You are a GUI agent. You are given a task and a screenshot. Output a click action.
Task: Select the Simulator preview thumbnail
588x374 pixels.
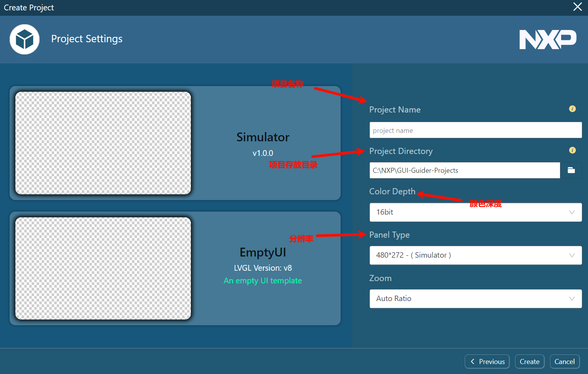103,143
